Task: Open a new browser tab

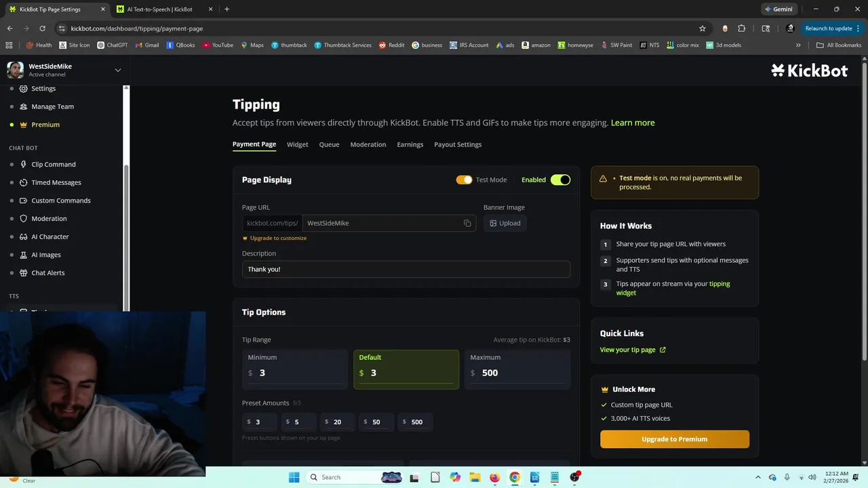Action: [226, 9]
